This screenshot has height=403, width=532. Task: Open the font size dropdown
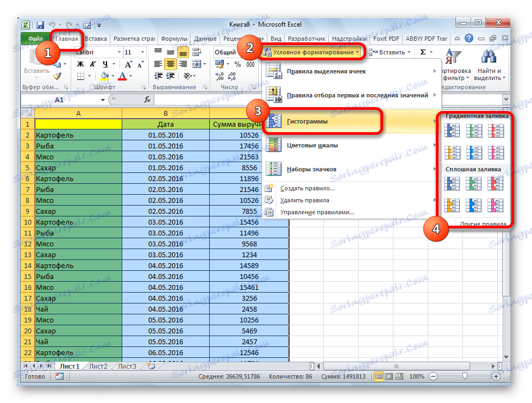[x=142, y=52]
